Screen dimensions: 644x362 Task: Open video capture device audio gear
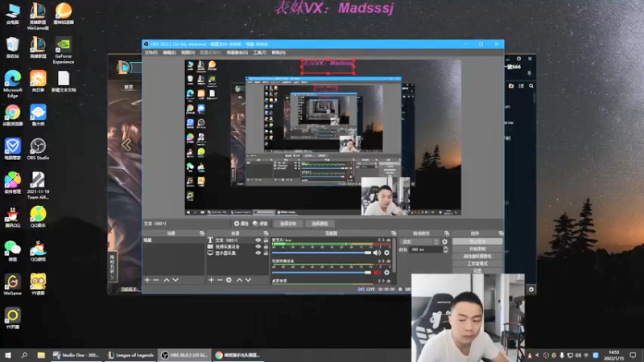[386, 272]
